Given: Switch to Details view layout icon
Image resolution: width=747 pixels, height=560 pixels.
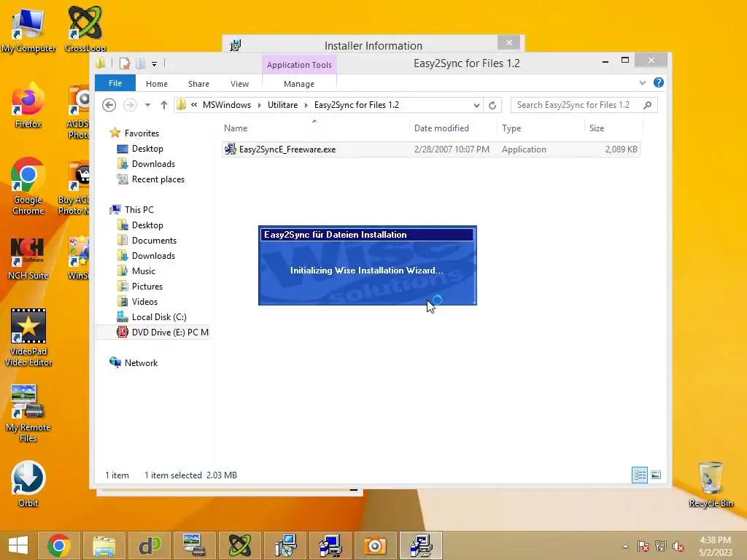Looking at the screenshot, I should pos(639,475).
